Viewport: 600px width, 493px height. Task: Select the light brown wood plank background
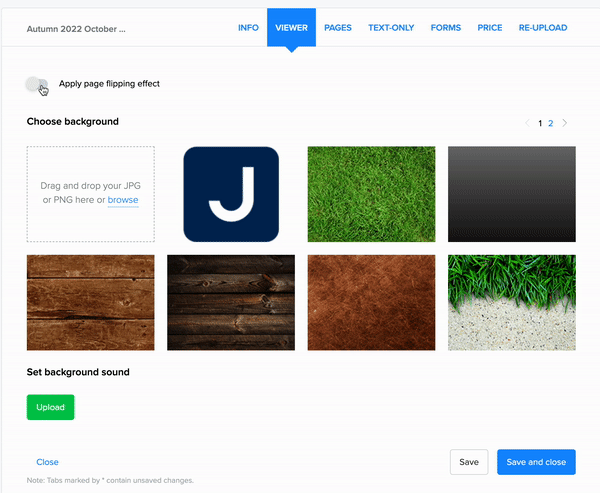tap(91, 302)
